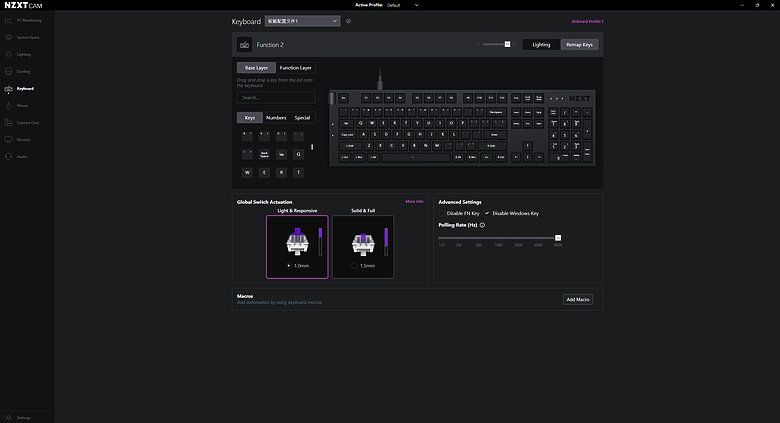The height and width of the screenshot is (423, 780).
Task: Switch to the Base Layer tab
Action: click(x=256, y=68)
